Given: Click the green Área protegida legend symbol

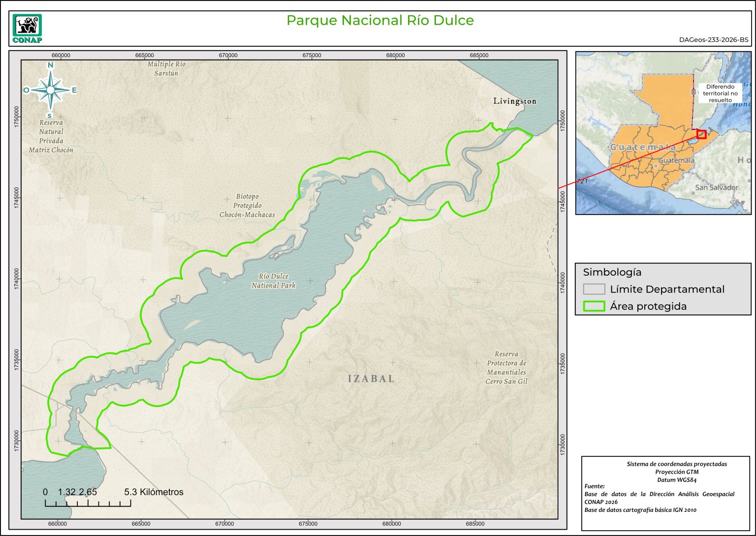Looking at the screenshot, I should 594,306.
